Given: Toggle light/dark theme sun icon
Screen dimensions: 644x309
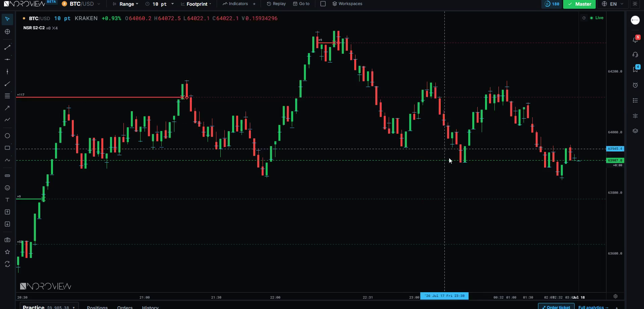Looking at the screenshot, I should click(x=635, y=4).
